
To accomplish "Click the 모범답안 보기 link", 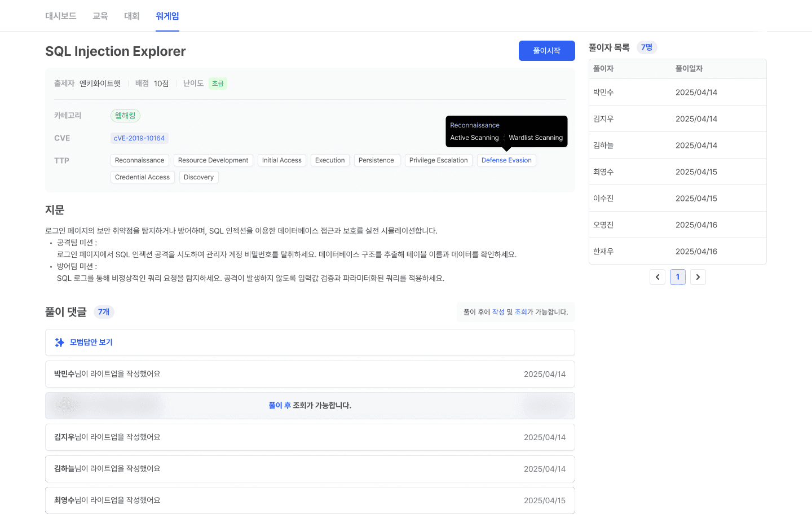I will (x=91, y=342).
